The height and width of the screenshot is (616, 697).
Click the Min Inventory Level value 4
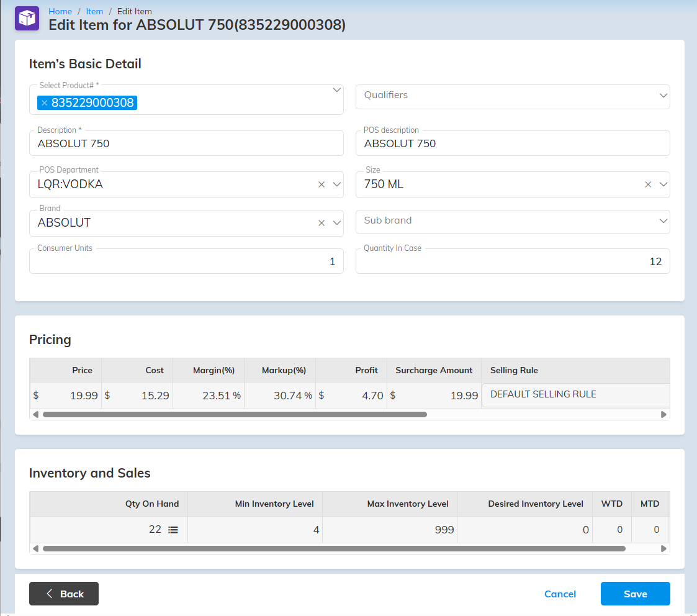255,530
